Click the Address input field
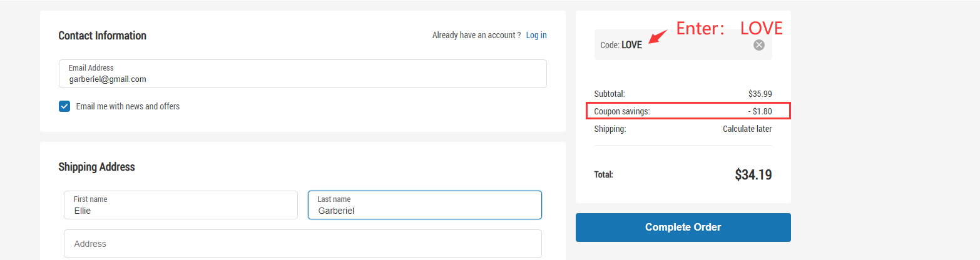This screenshot has height=260, width=980. pos(303,244)
